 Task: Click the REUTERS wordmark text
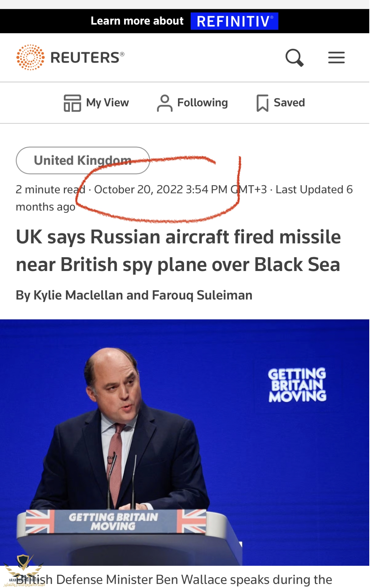(86, 57)
